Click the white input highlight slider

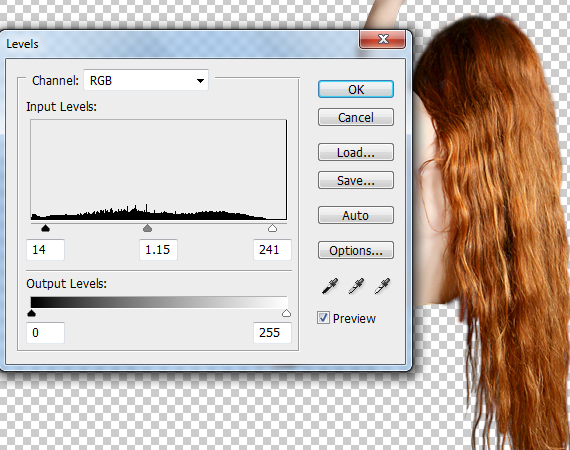(272, 228)
